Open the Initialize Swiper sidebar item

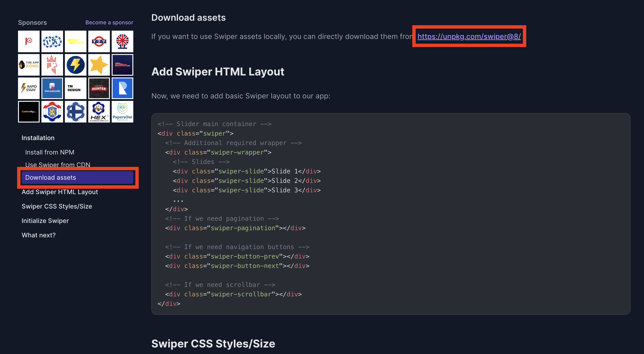point(45,221)
